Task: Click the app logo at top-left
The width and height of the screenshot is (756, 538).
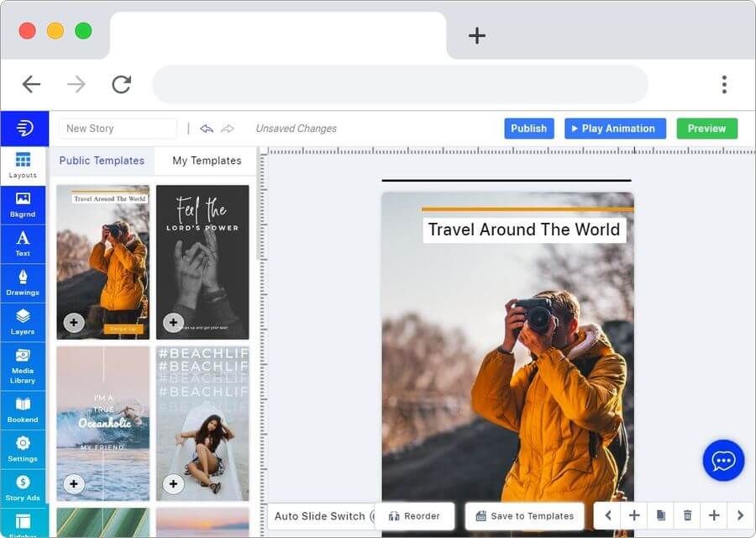Action: [x=24, y=129]
